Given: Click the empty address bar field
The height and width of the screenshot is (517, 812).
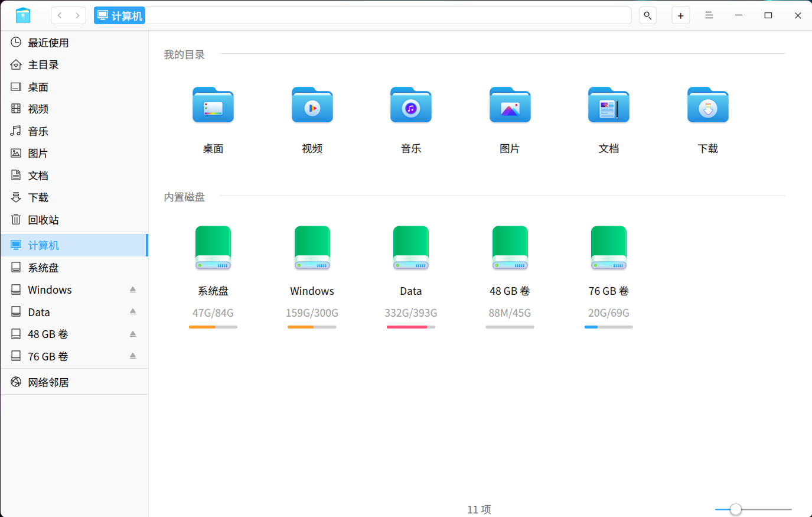Looking at the screenshot, I should 388,15.
